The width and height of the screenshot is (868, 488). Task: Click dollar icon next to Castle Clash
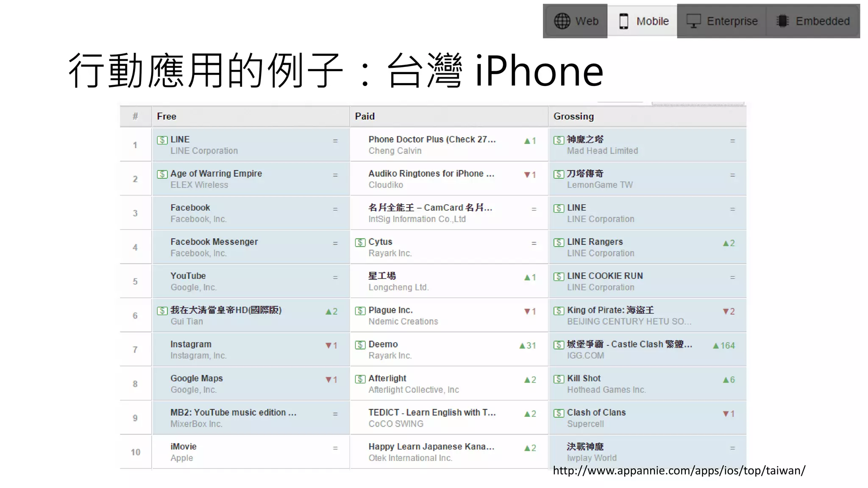pos(559,345)
